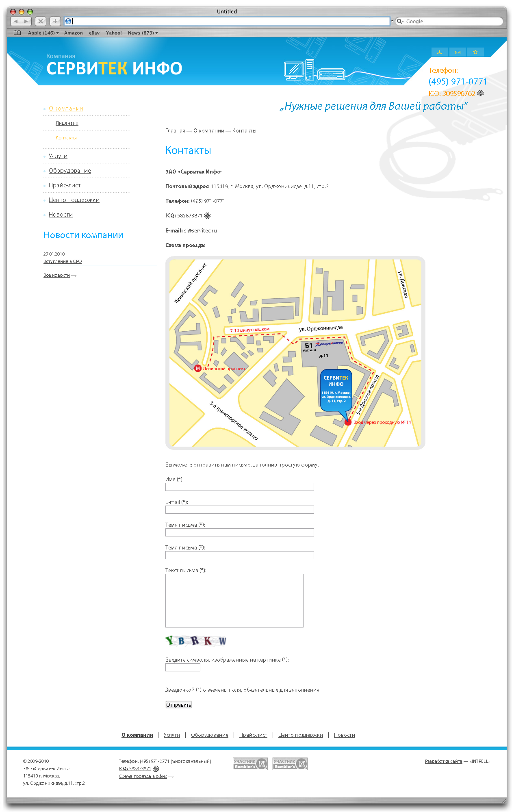Click the route map image
Viewport: 514px width, 812px height.
295,353
